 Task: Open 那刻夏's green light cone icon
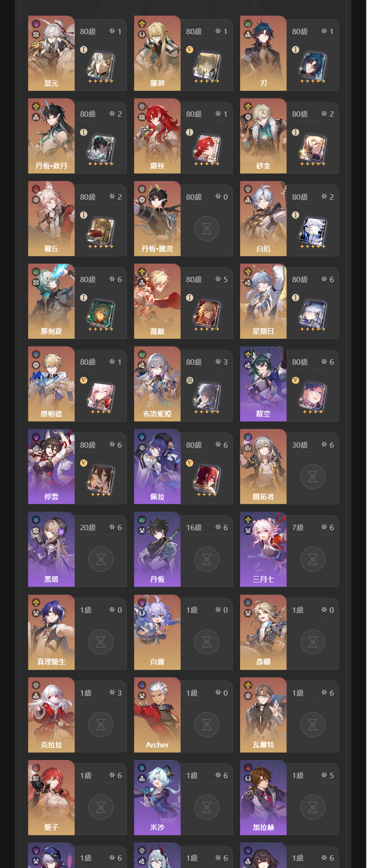[x=101, y=314]
